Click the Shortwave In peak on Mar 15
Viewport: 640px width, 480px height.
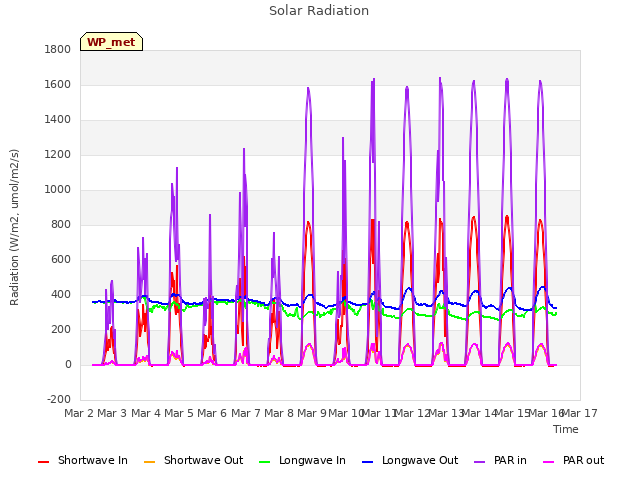(x=507, y=216)
